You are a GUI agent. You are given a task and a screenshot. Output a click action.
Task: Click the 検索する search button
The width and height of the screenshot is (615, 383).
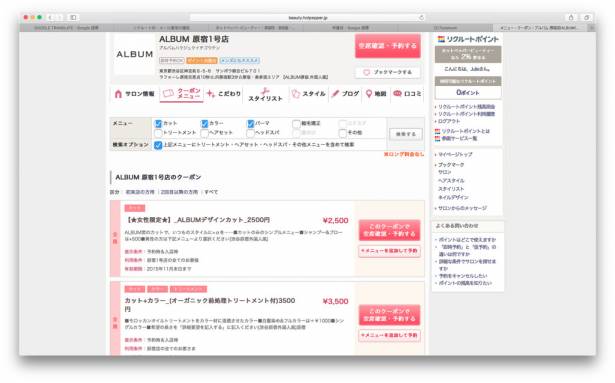[406, 134]
